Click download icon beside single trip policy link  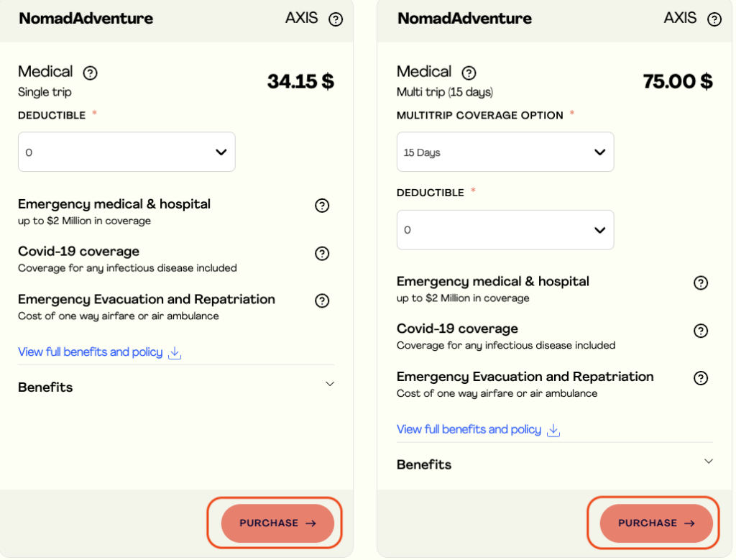click(x=175, y=353)
